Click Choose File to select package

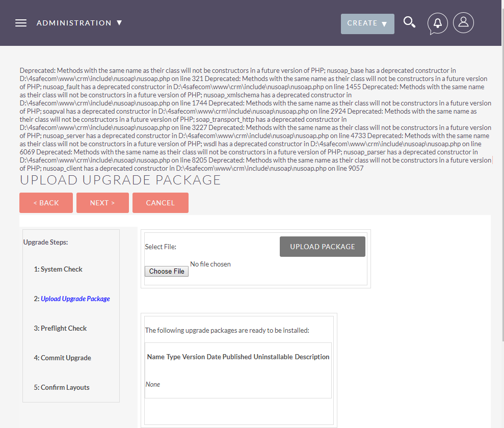167,272
